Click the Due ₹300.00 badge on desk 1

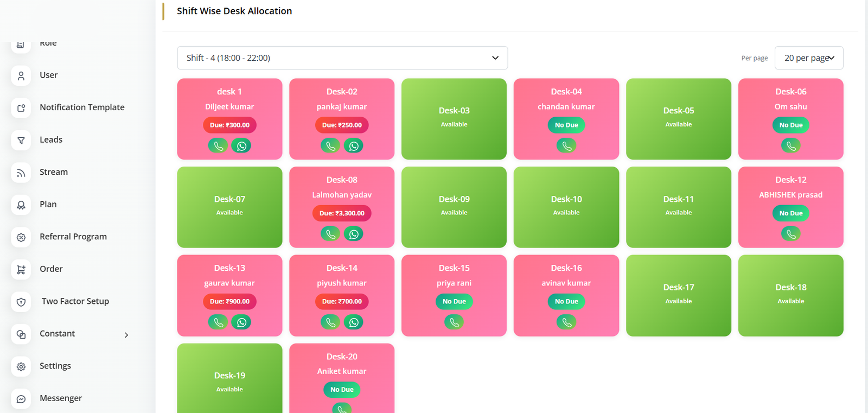[229, 125]
